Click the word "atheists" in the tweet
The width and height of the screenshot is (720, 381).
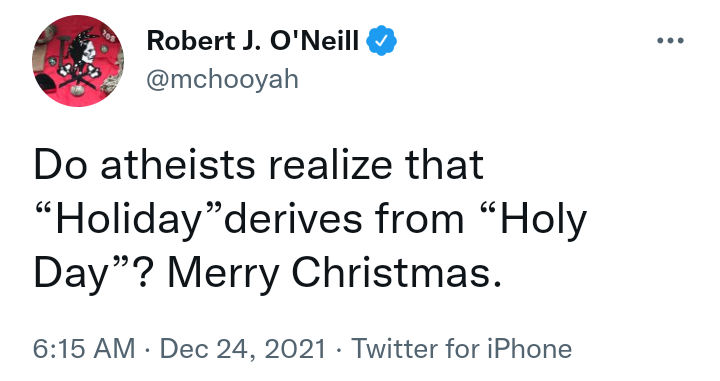point(178,164)
